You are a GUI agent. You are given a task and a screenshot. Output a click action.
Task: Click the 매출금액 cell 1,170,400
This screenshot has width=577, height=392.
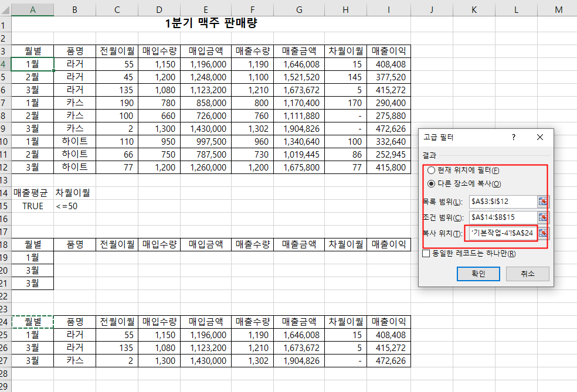[x=299, y=103]
